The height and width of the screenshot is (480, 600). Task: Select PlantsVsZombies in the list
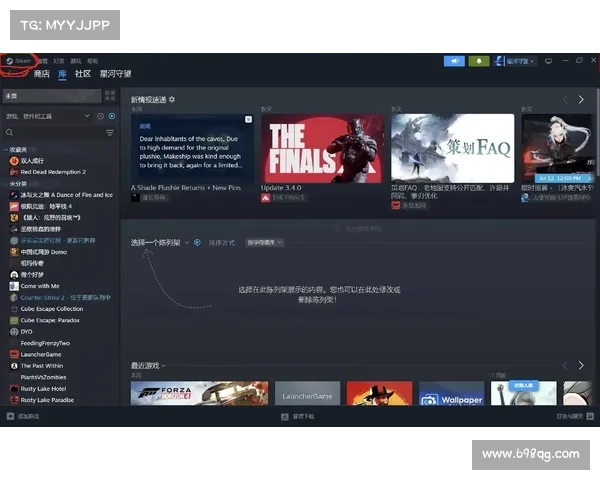[43, 377]
